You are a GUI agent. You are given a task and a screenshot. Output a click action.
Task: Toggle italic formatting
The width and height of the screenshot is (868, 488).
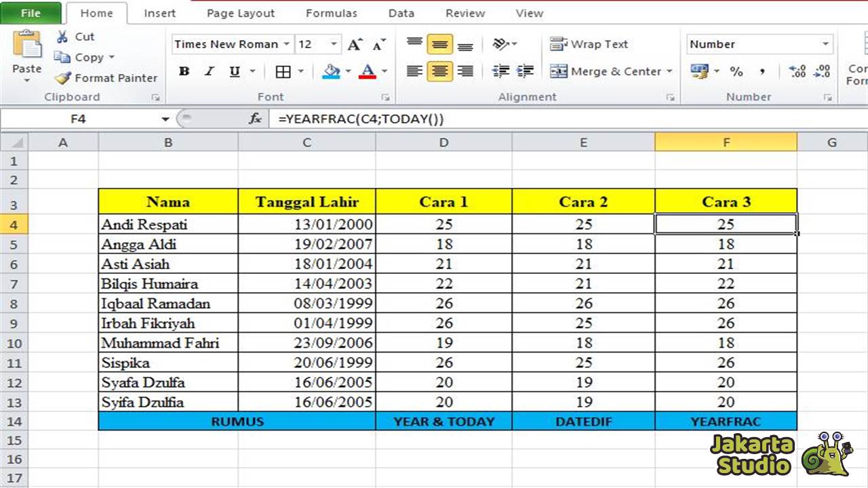[210, 70]
